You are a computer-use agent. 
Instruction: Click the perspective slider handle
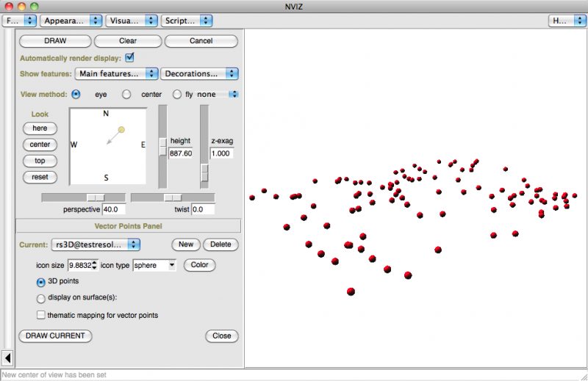coord(96,197)
